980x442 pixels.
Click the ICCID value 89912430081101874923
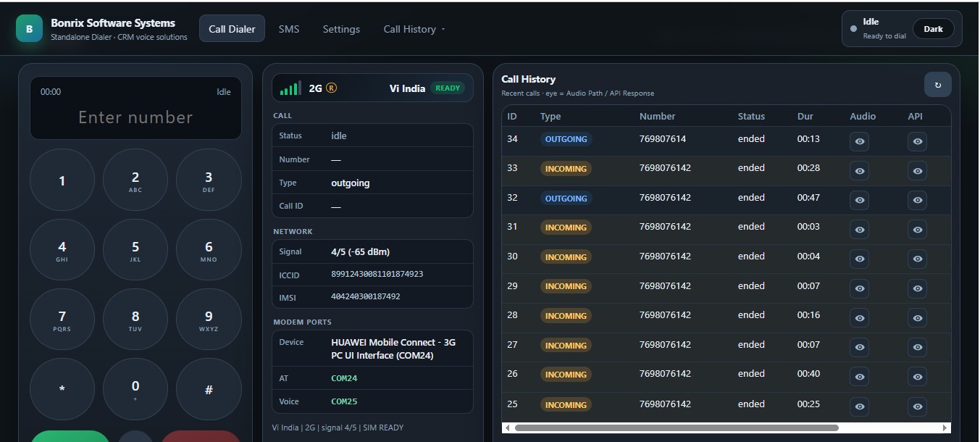pyautogui.click(x=377, y=275)
